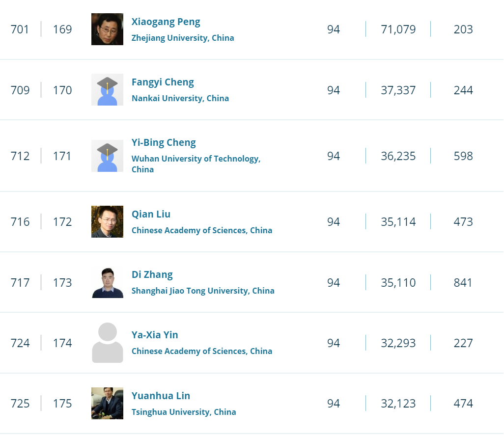Click Nankai University, China affiliation

(x=180, y=99)
